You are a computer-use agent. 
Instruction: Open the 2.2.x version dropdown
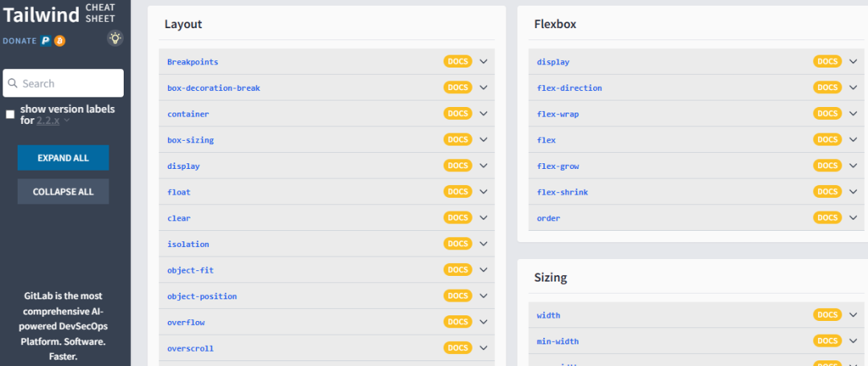pyautogui.click(x=53, y=120)
